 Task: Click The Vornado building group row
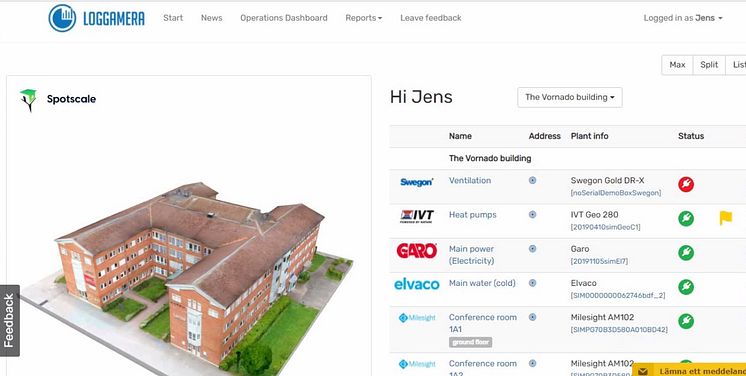[568, 158]
